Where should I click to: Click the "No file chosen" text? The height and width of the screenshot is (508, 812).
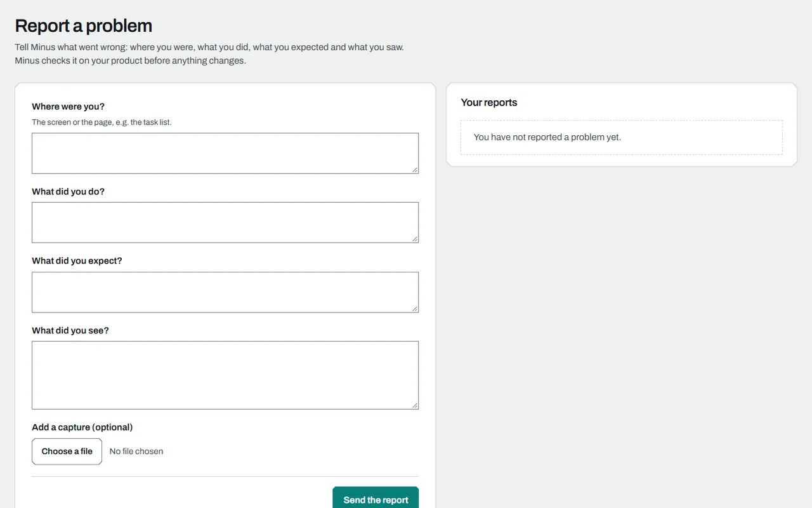click(136, 451)
